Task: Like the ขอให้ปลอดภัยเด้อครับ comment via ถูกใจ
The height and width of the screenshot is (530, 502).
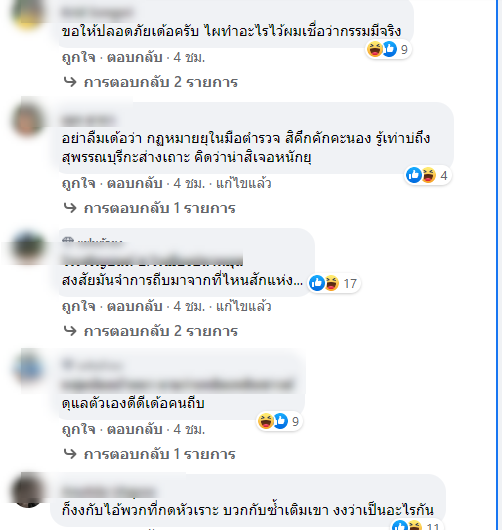Action: tap(78, 57)
